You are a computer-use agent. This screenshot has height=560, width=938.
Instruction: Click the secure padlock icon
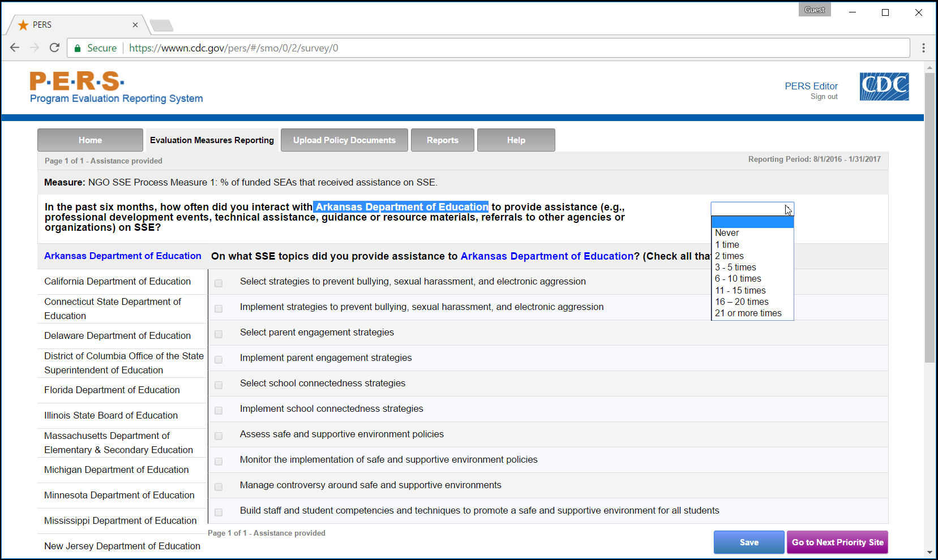tap(78, 49)
